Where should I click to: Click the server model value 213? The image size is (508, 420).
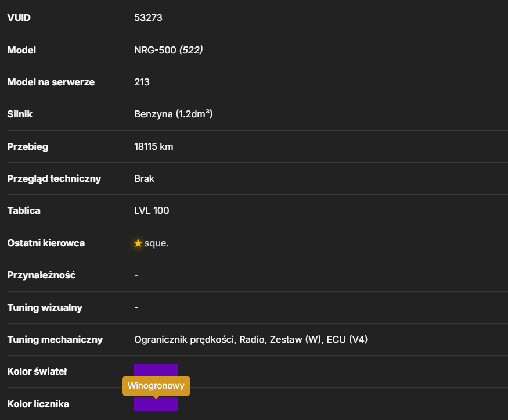[x=142, y=82]
